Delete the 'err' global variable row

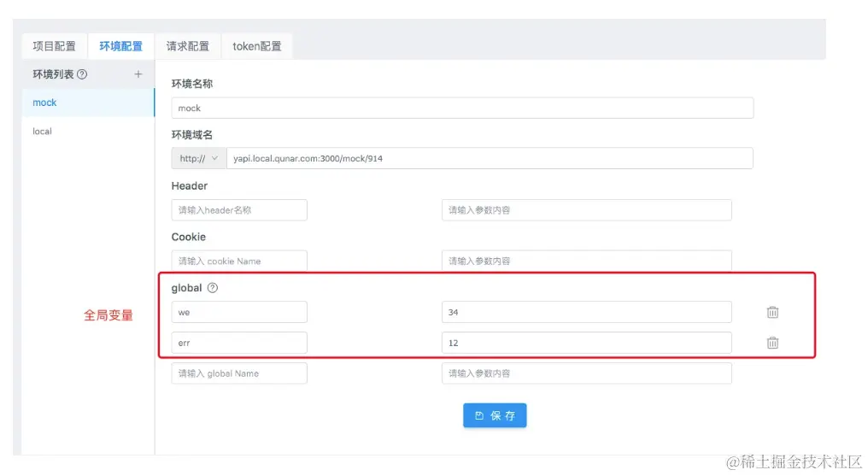(x=772, y=343)
